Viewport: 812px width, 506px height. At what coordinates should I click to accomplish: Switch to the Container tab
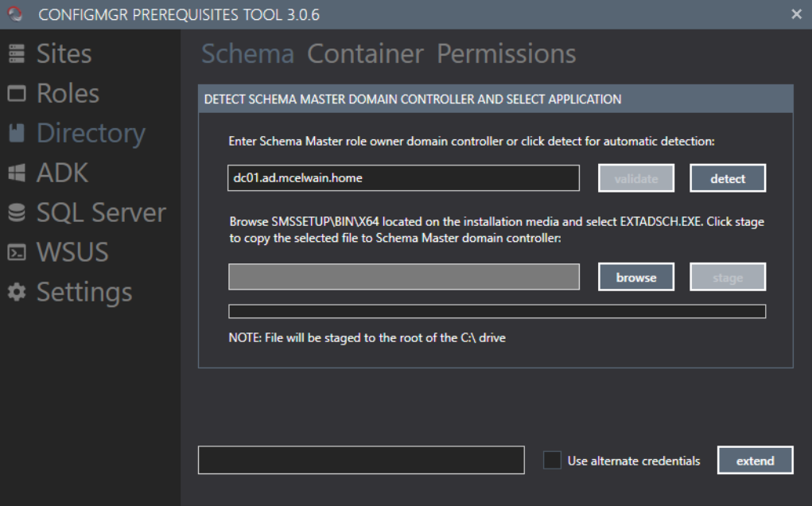[x=365, y=54]
